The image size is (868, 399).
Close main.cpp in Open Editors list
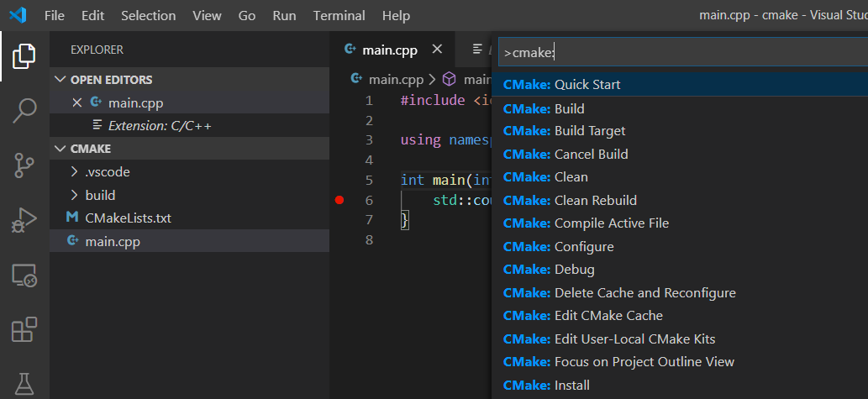point(77,103)
